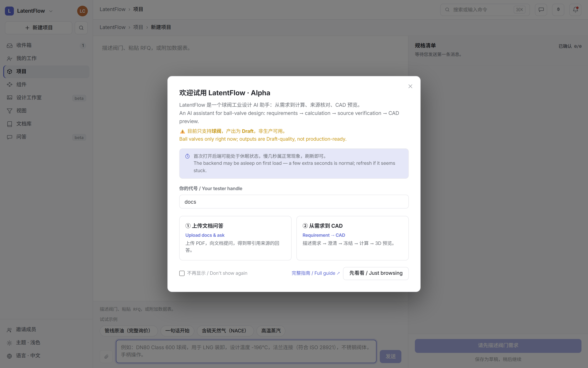The width and height of the screenshot is (588, 368).
Task: Select the 含硫天然气（NACE）example chip
Action: [x=225, y=331]
